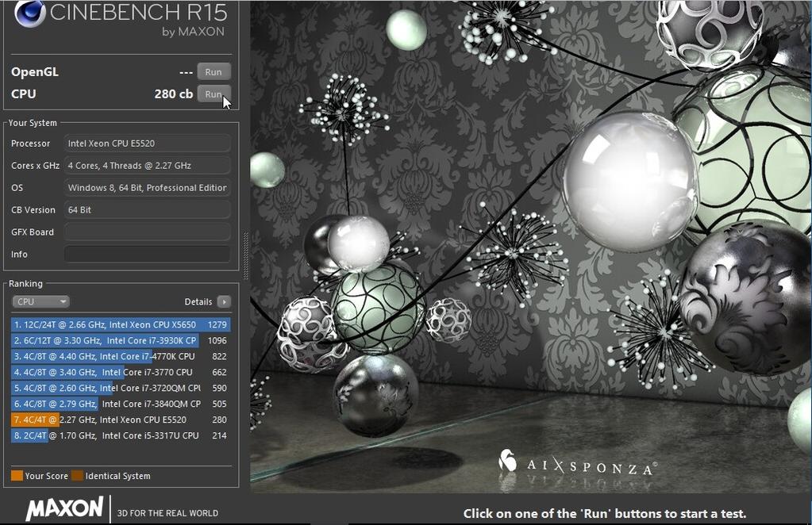This screenshot has height=525, width=812.
Task: Click the panel splitter handle
Action: (245, 256)
